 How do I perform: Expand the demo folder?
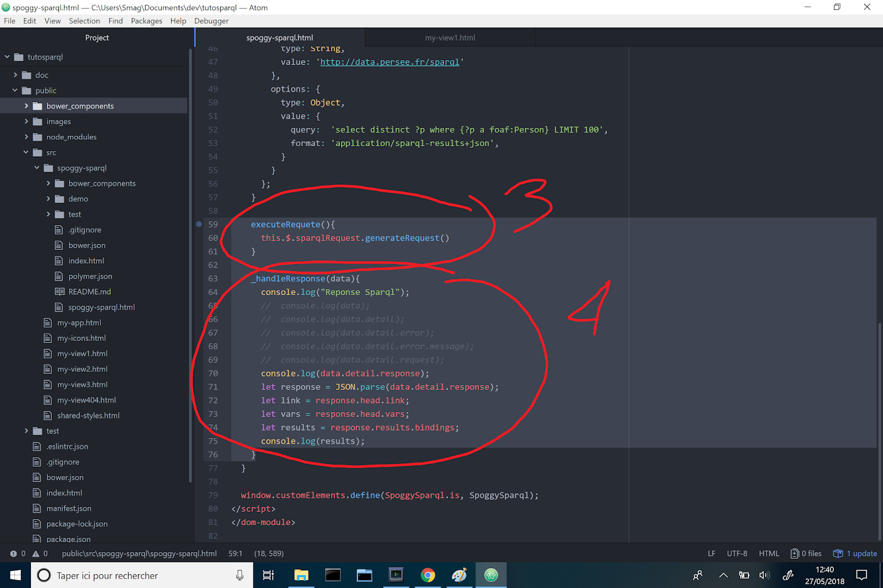(49, 199)
